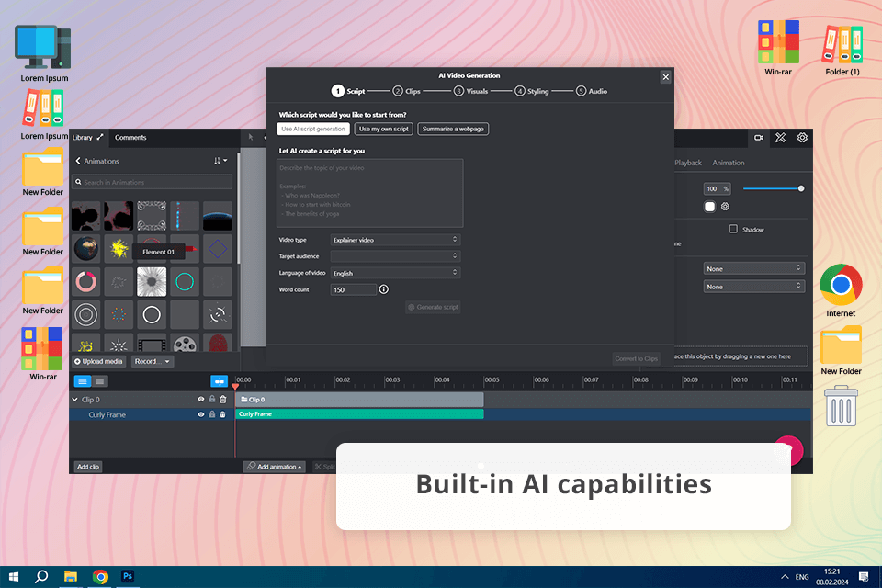The image size is (882, 588).
Task: Focus the video topic description box
Action: click(369, 193)
